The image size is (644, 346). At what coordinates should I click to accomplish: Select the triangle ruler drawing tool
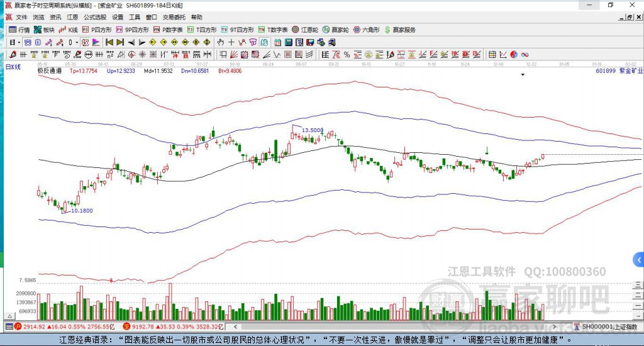(x=121, y=55)
